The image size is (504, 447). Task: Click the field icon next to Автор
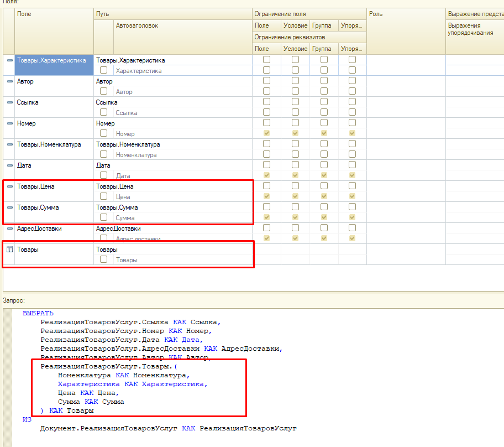click(9, 81)
